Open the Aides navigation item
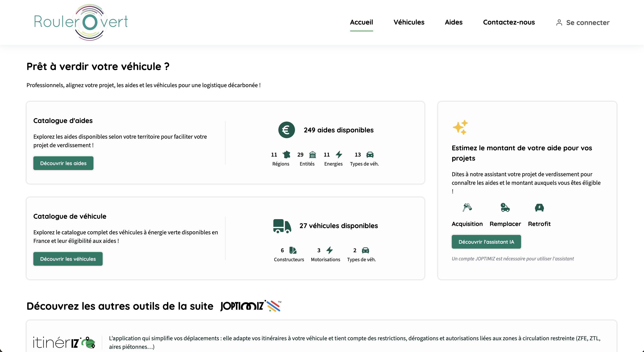The width and height of the screenshot is (644, 352). coord(453,22)
